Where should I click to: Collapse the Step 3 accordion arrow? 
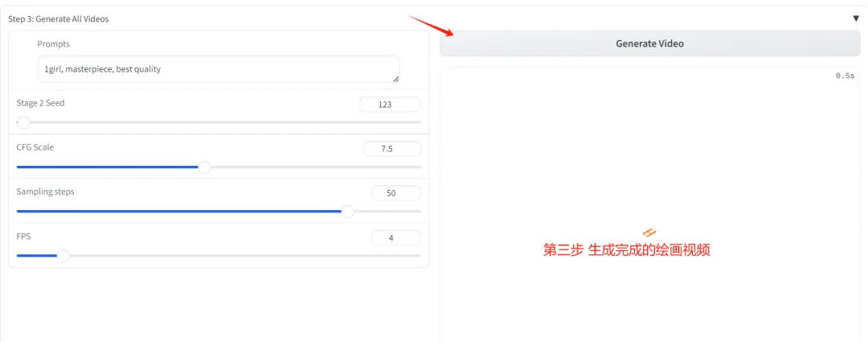pyautogui.click(x=856, y=18)
